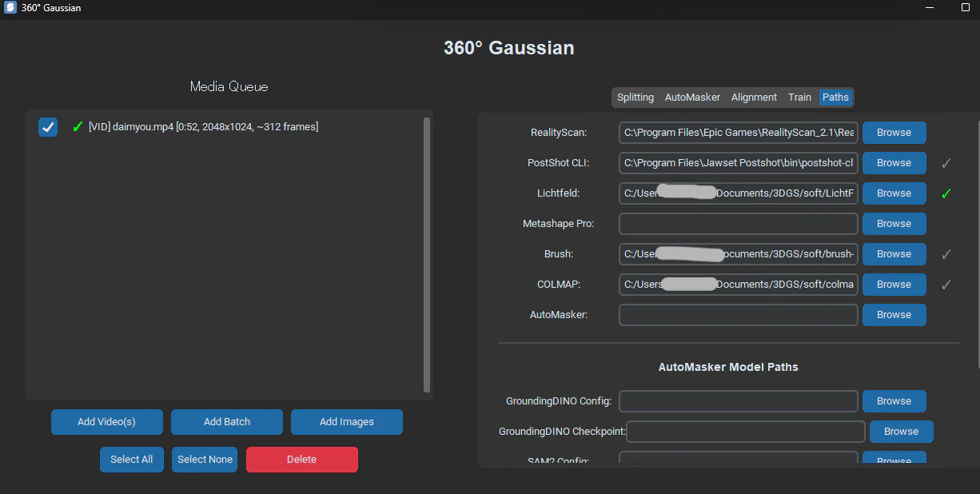Click the media queue vertical scrollbar
980x494 pixels.
(x=427, y=255)
